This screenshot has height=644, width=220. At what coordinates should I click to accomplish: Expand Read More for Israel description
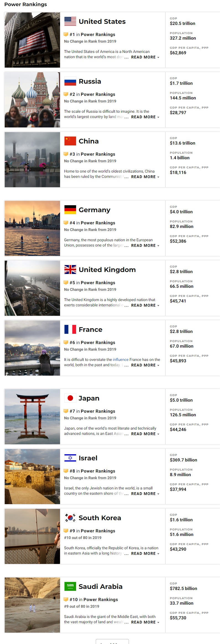point(145,494)
